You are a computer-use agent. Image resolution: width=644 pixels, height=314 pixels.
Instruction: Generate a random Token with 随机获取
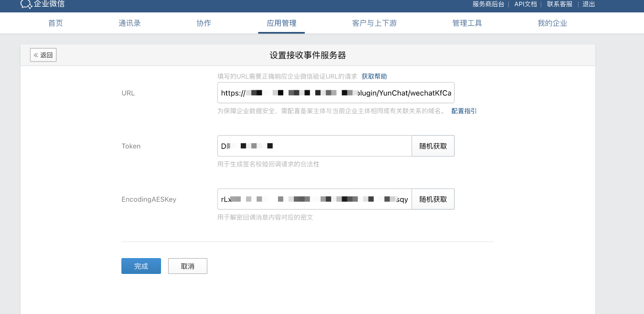click(x=433, y=146)
